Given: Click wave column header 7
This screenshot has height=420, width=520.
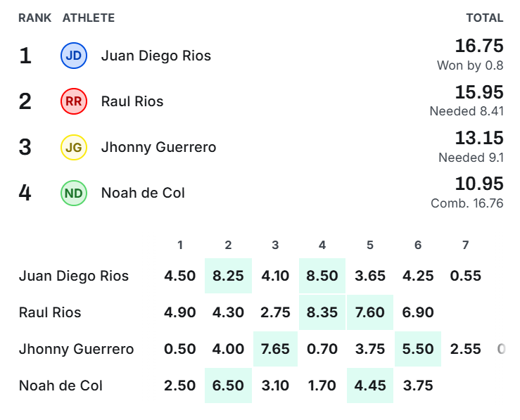Looking at the screenshot, I should [465, 245].
